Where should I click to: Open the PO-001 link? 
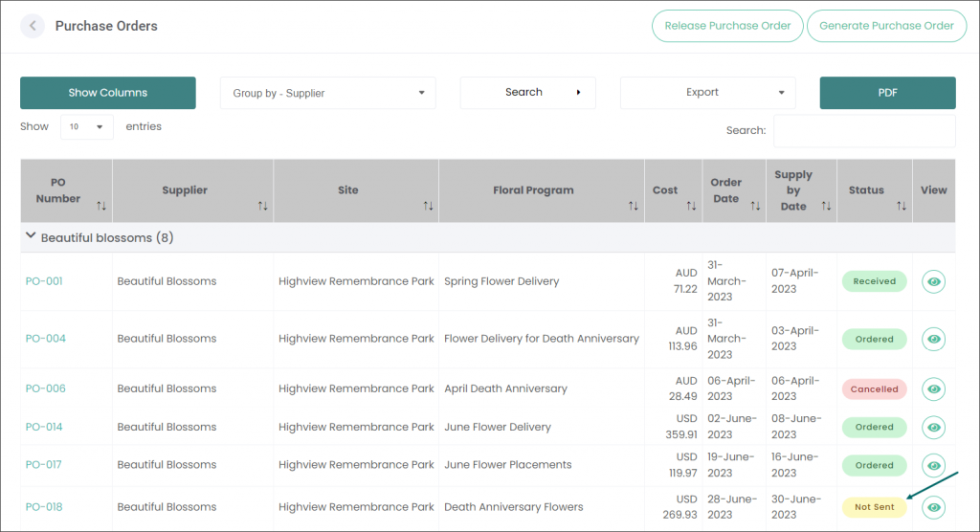click(44, 281)
